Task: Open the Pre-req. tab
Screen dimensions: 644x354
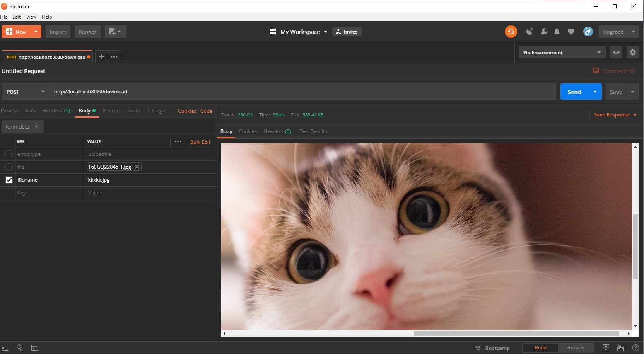Action: click(111, 111)
